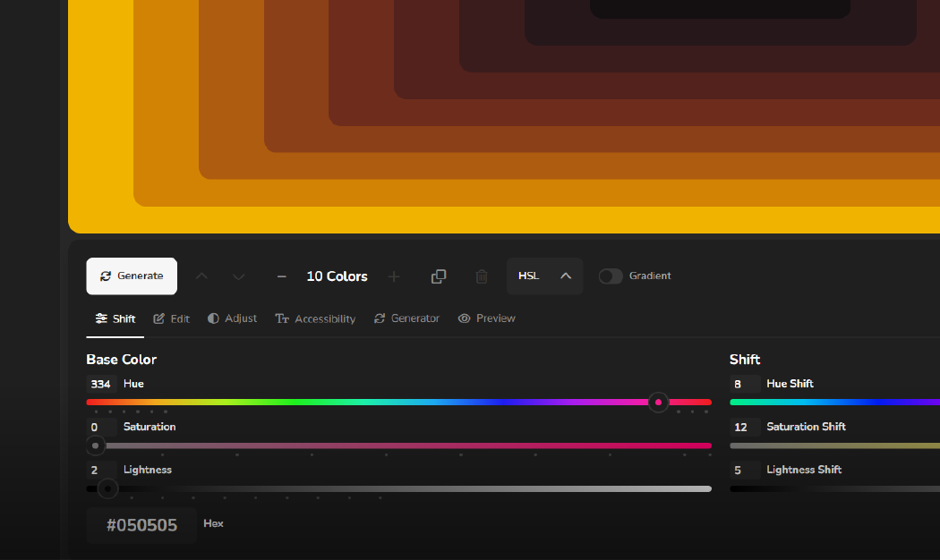Click the base Lightness slider handle
Viewport: 940px width, 560px height.
coord(108,488)
